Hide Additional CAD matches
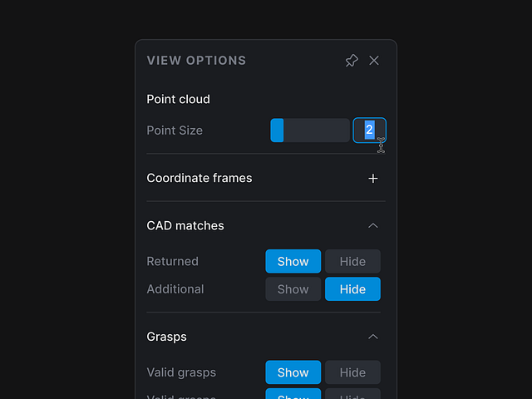The image size is (532, 399). (x=352, y=289)
